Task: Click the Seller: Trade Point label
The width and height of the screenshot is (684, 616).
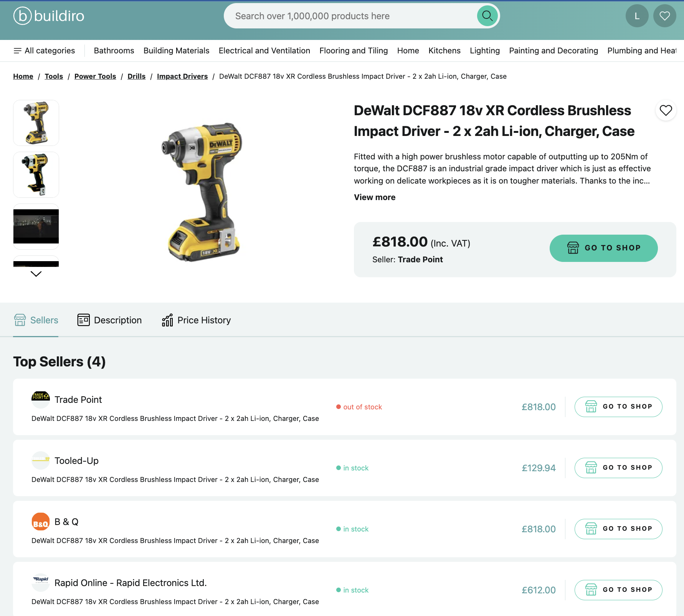Action: (x=407, y=260)
